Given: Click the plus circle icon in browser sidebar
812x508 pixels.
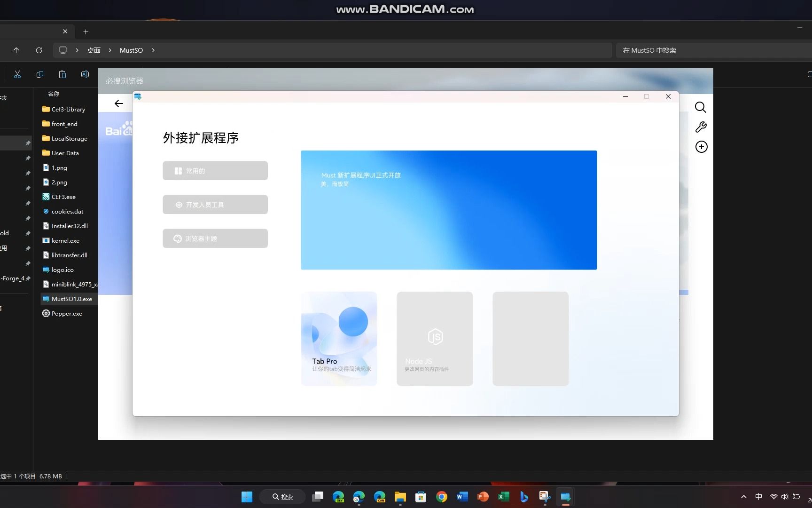Looking at the screenshot, I should pos(701,147).
